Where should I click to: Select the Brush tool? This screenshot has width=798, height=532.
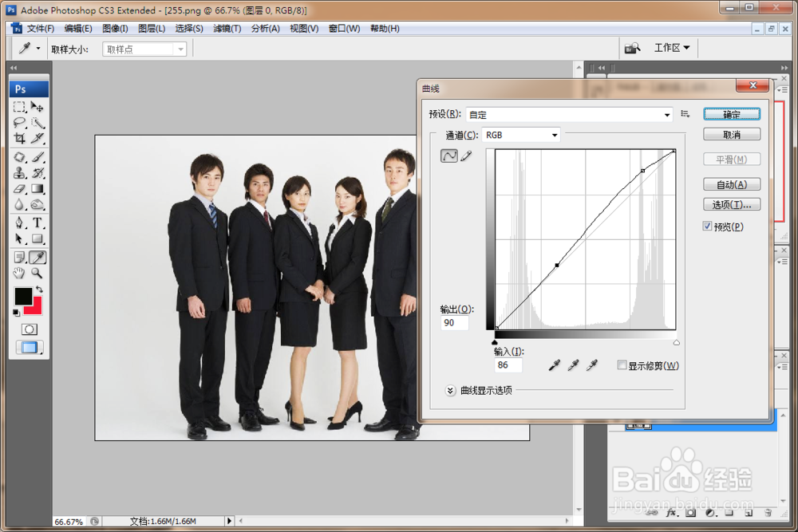click(38, 157)
